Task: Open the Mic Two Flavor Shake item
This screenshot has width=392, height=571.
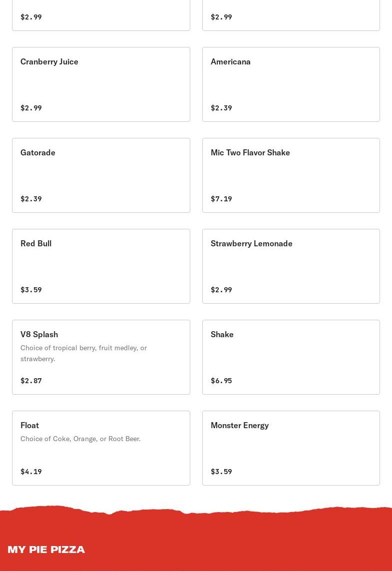Action: [x=291, y=175]
